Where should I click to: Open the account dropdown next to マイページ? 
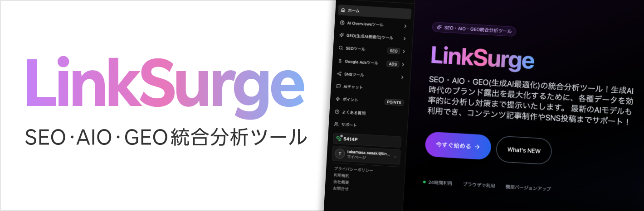point(395,157)
